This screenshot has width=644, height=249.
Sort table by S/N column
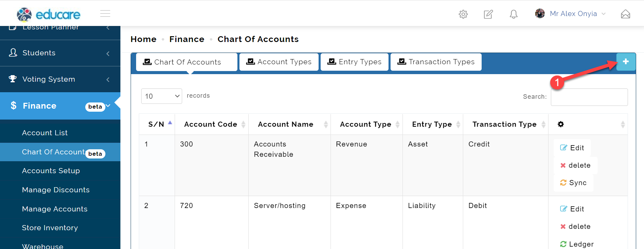pyautogui.click(x=157, y=124)
